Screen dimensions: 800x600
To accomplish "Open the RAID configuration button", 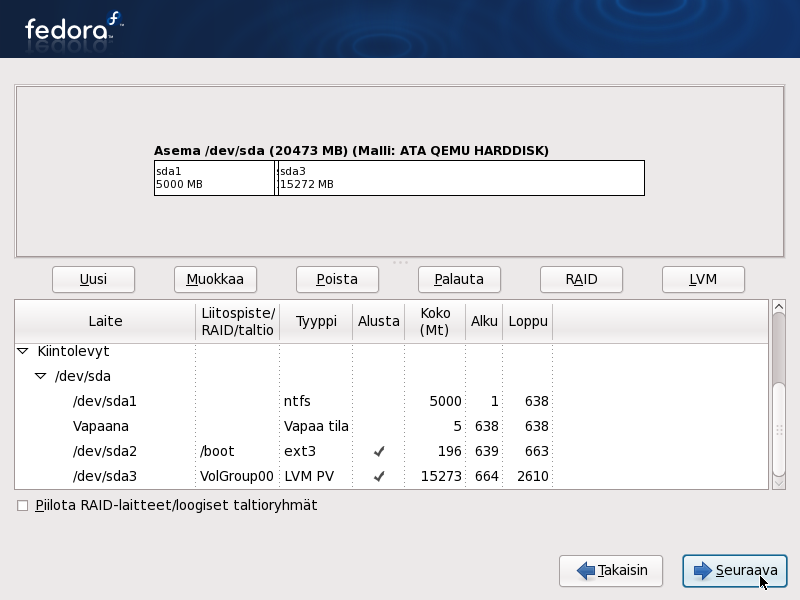I will click(581, 279).
